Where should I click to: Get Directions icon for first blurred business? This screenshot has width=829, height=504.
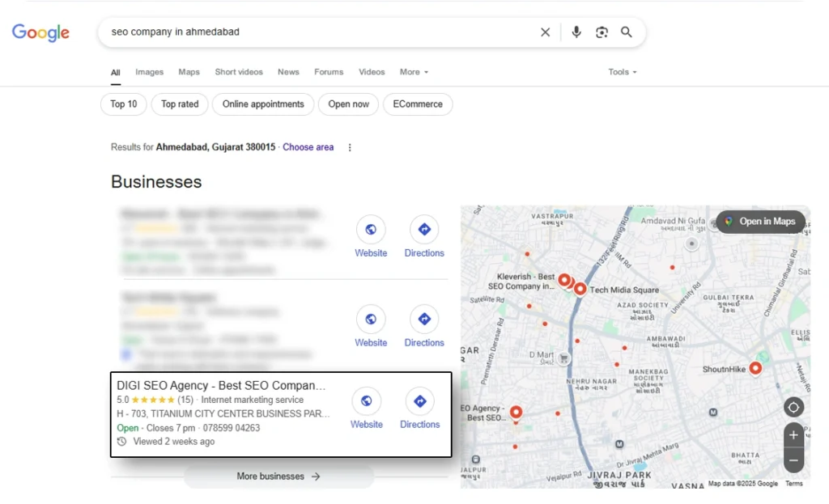click(x=424, y=229)
